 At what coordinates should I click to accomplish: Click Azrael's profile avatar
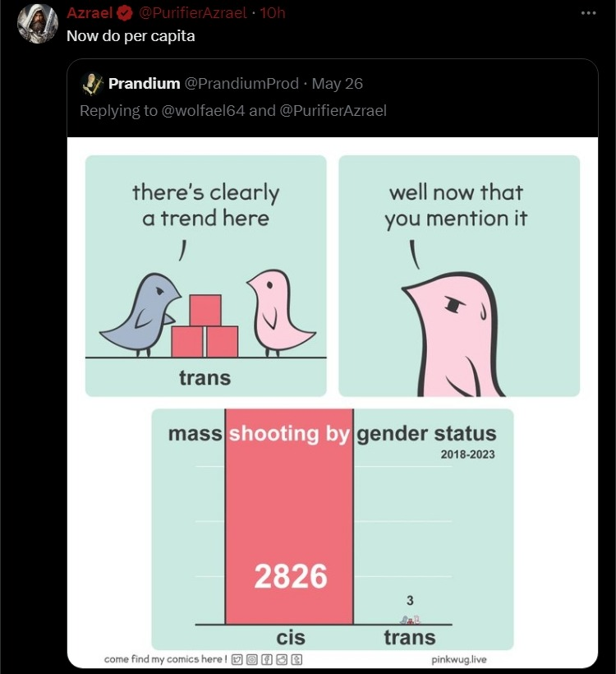[38, 23]
